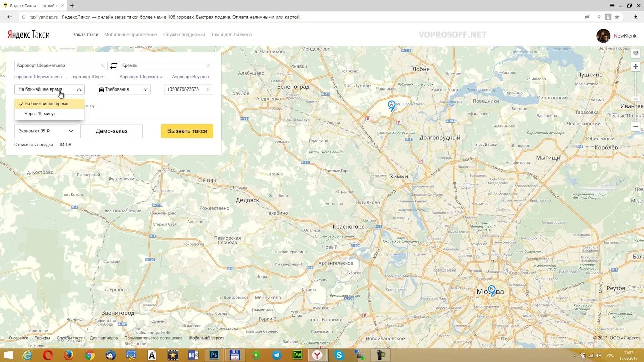Open the NewKlerik user avatar

(x=603, y=36)
